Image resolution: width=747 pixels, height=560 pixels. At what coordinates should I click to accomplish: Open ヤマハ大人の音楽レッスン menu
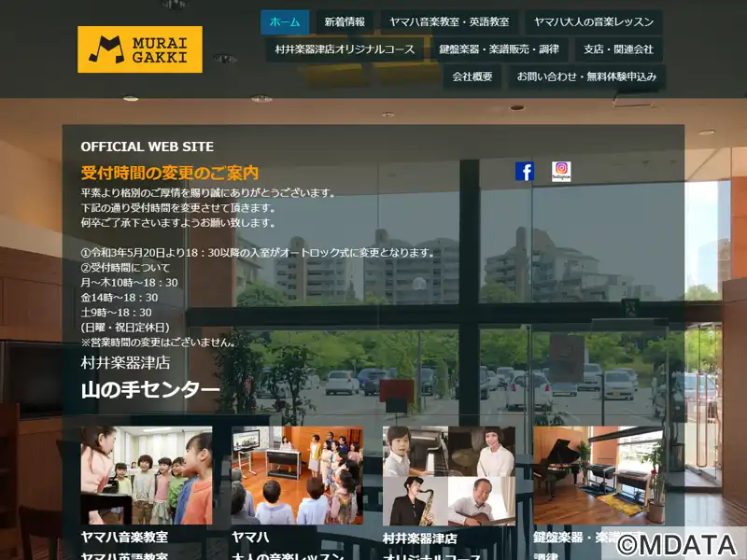pyautogui.click(x=594, y=21)
